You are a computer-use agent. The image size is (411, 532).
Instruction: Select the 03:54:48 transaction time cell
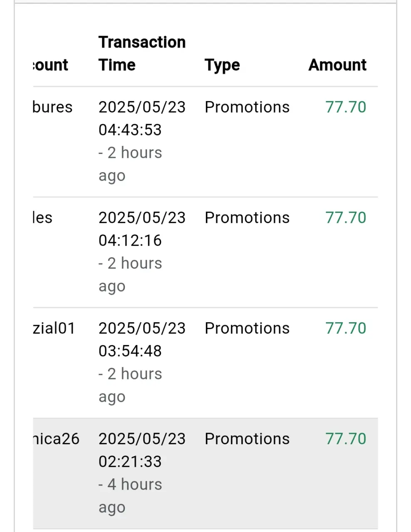pos(142,362)
